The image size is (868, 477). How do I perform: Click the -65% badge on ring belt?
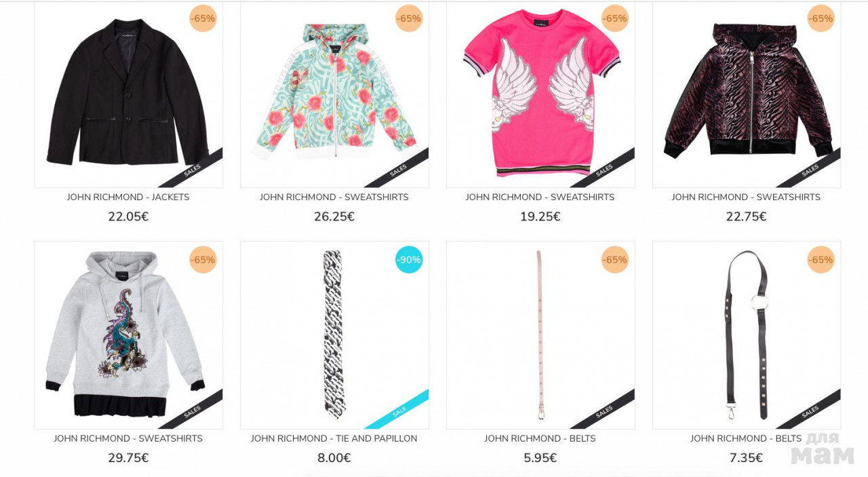(x=821, y=260)
